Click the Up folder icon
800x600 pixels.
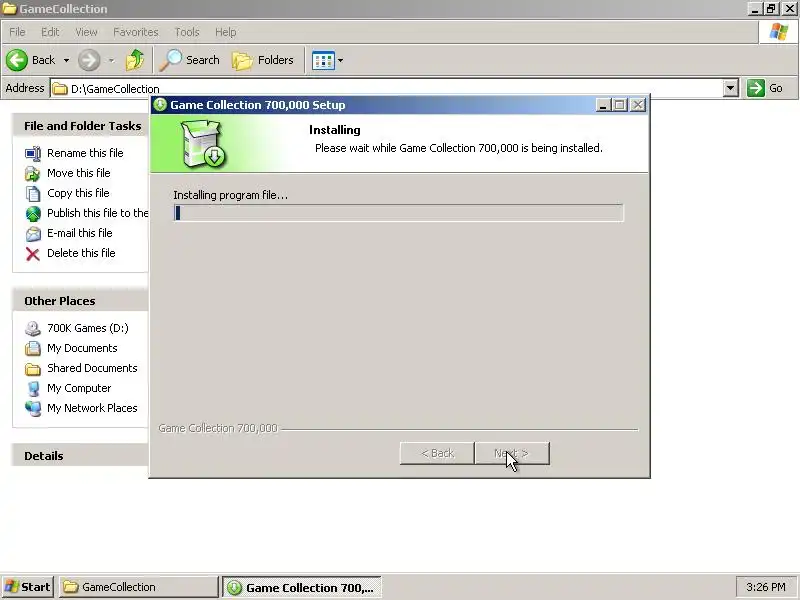pyautogui.click(x=135, y=60)
